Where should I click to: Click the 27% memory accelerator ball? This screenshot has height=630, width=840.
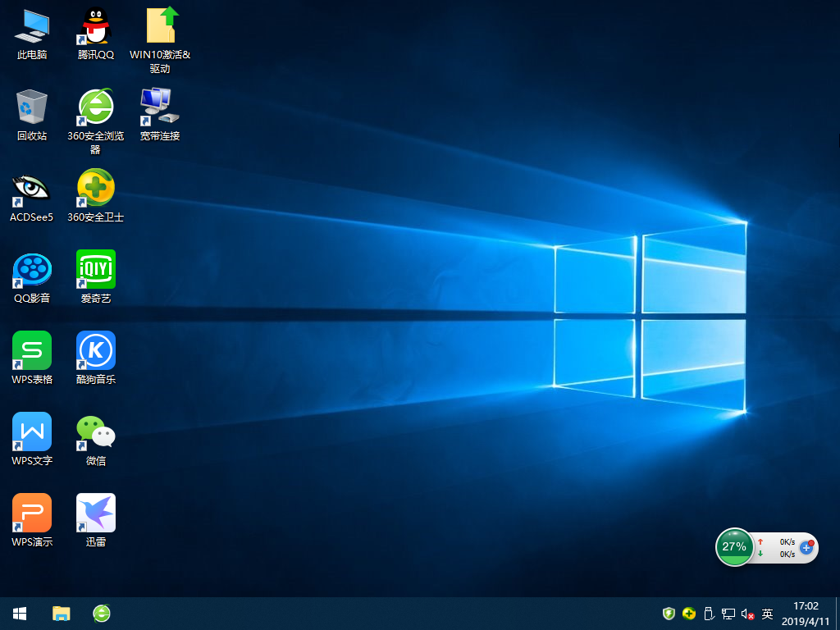734,546
